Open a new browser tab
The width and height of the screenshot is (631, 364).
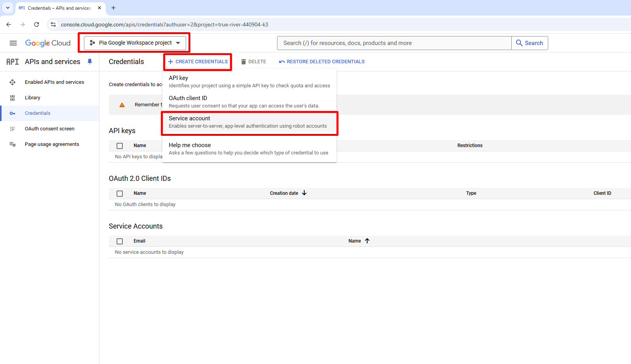[x=113, y=8]
